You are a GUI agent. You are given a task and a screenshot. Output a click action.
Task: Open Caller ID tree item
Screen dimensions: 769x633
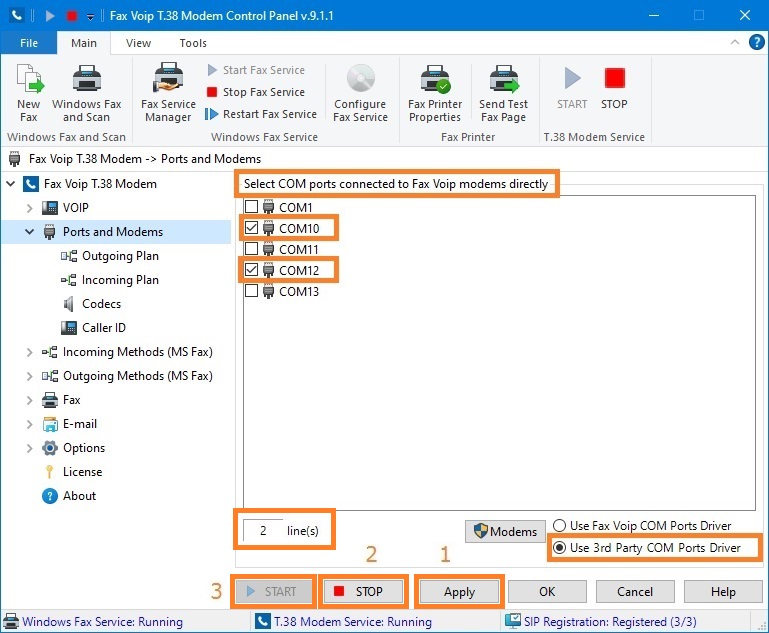pos(93,328)
